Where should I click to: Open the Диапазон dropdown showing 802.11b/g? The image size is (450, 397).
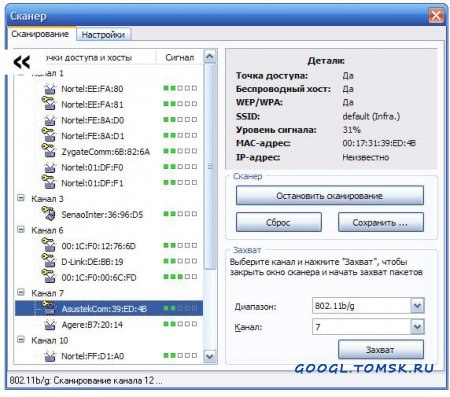click(417, 305)
